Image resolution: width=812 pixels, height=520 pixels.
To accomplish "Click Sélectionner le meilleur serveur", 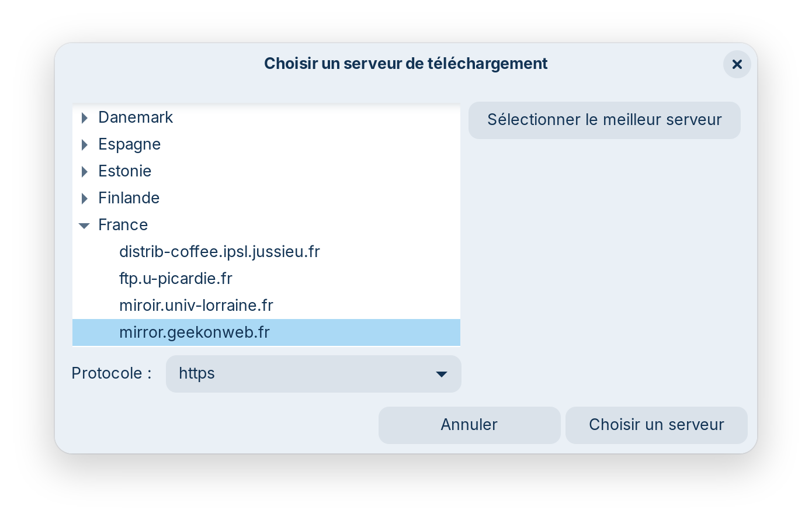I will [x=604, y=120].
